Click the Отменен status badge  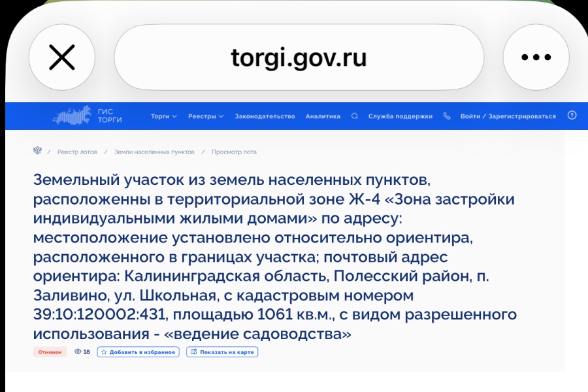(50, 352)
